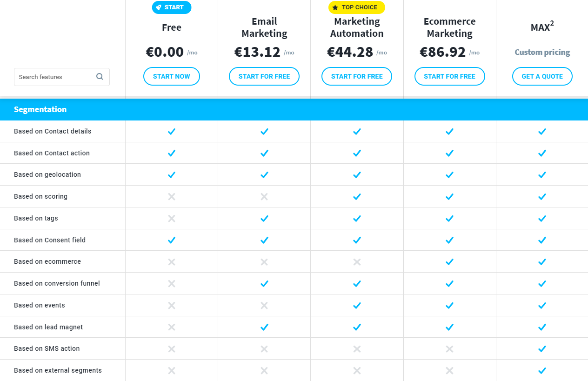The height and width of the screenshot is (381, 588).
Task: Select the Based on geolocation feature label
Action: 47,174
